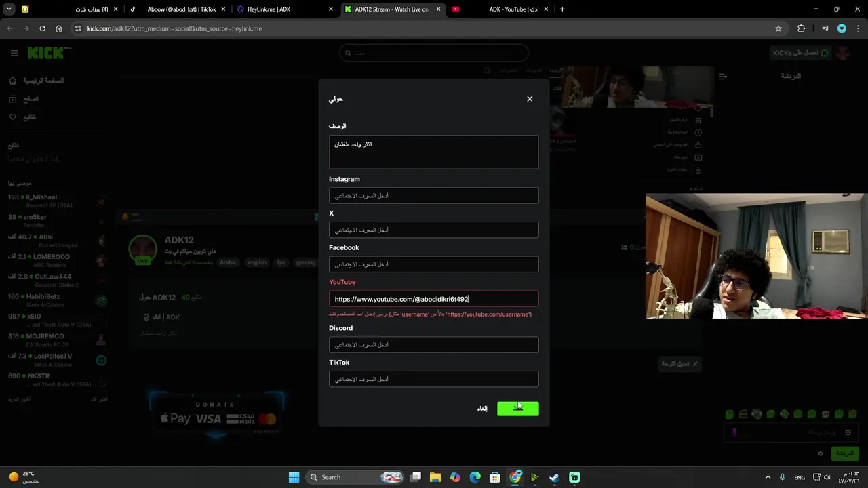
Task: Open the weather widget showing 28°C
Action: click(24, 477)
